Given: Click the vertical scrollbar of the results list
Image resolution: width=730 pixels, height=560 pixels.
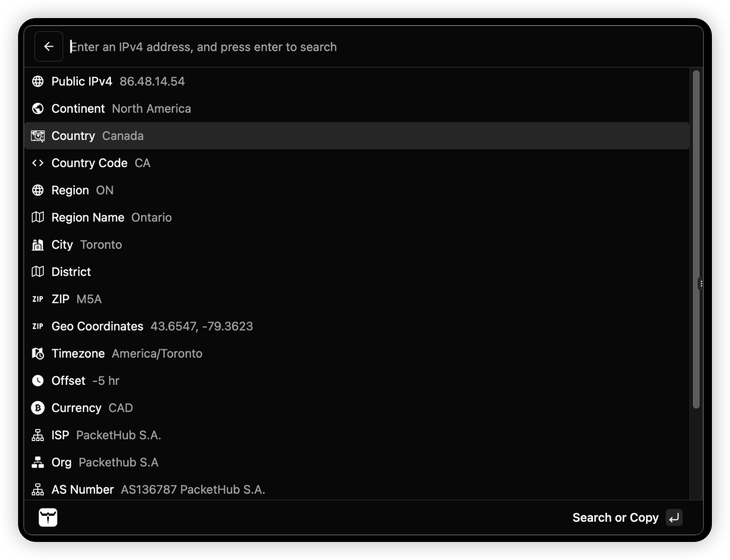Looking at the screenshot, I should (696, 239).
